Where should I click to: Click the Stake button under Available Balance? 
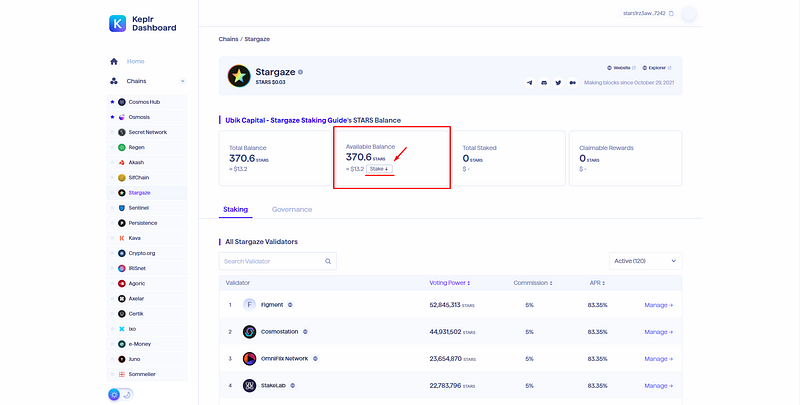[x=379, y=169]
